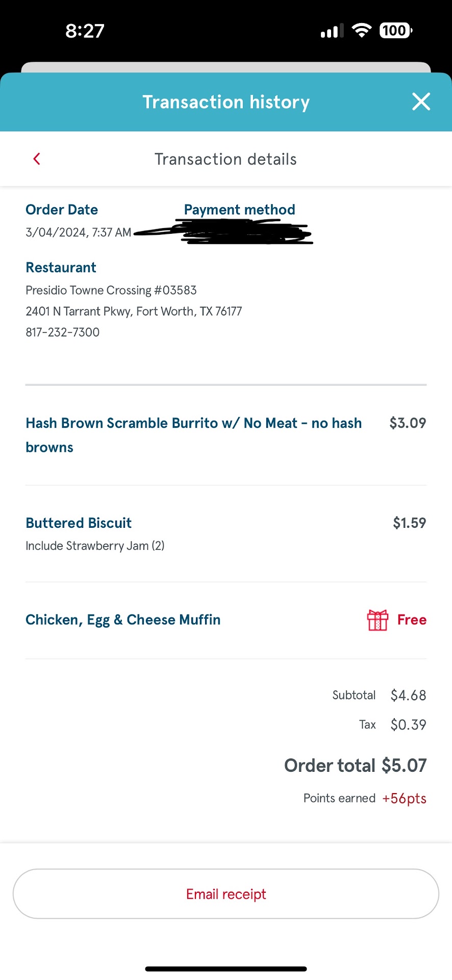Tap the red gift reward icon
Screen dimensions: 452x980
coord(378,620)
